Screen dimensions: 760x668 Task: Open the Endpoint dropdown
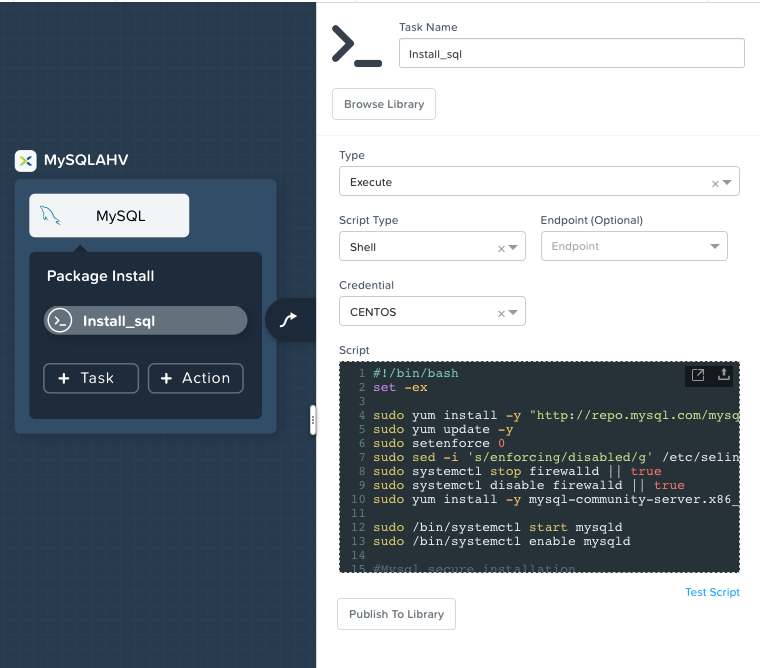pos(634,246)
